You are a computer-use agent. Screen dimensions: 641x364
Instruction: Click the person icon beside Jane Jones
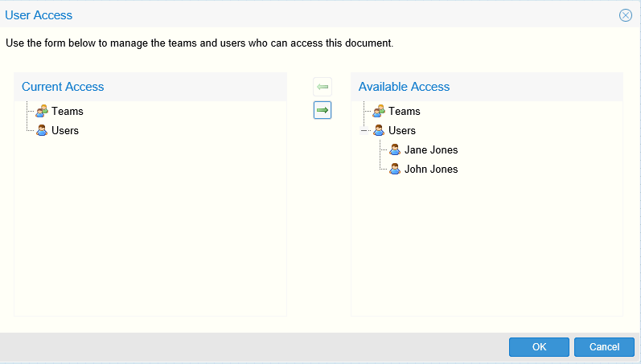395,149
